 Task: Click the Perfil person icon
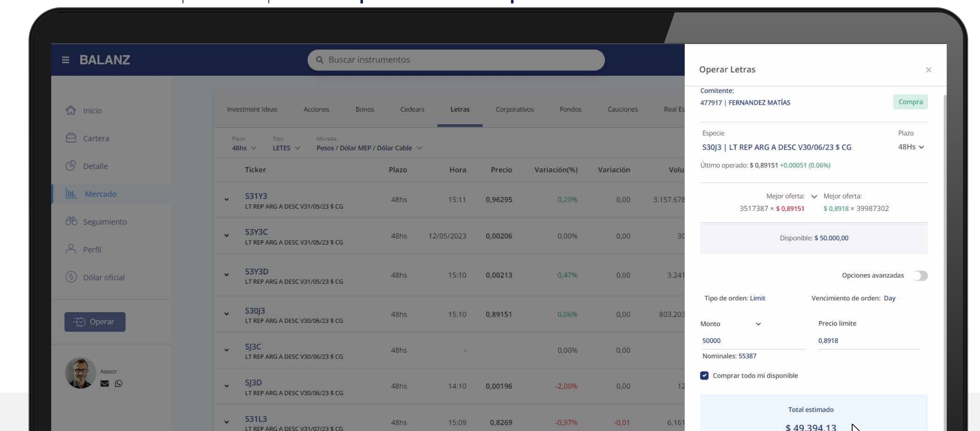(x=71, y=249)
